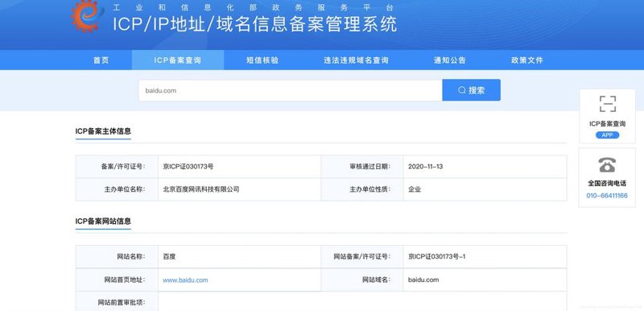Click the 网站备案/许可证号 label cell

coord(361,257)
